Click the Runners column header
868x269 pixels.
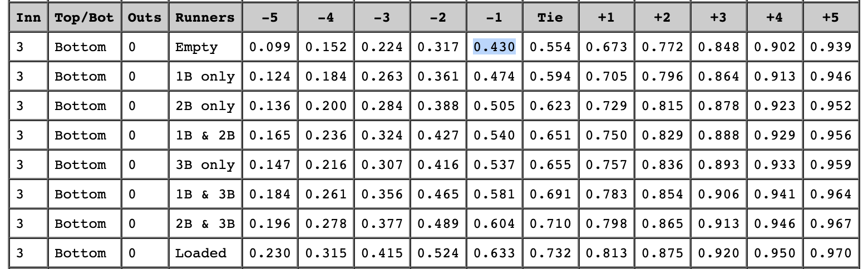pyautogui.click(x=205, y=18)
